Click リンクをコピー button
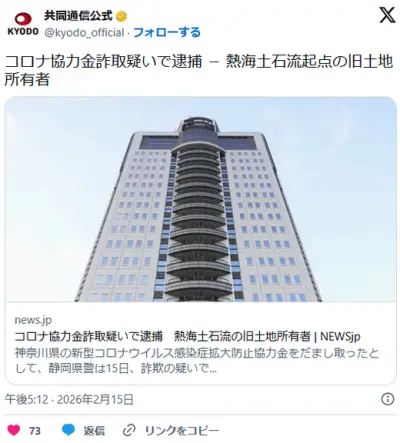The width and height of the screenshot is (400, 443). coord(182,430)
